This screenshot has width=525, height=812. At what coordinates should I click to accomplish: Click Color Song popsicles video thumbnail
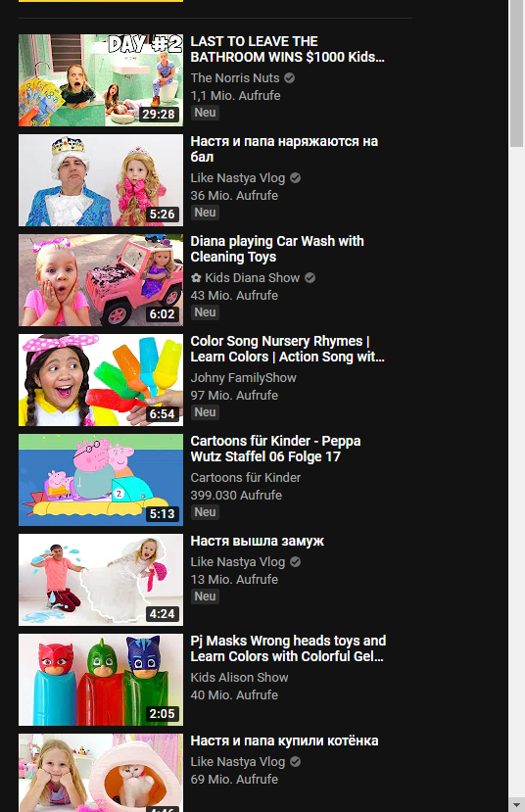[101, 380]
